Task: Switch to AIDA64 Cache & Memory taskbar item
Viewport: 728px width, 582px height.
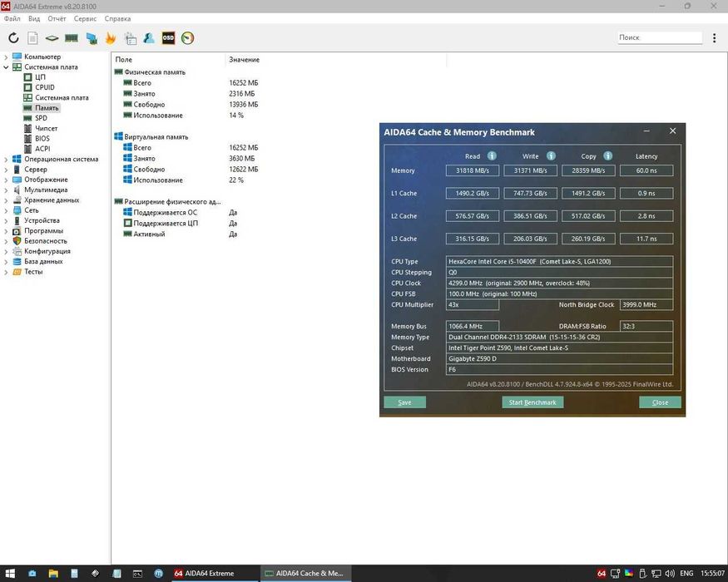Action: coord(306,573)
